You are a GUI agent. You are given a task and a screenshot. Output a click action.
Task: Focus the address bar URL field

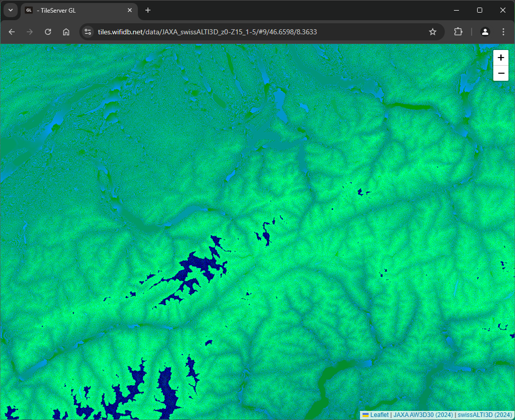click(252, 32)
